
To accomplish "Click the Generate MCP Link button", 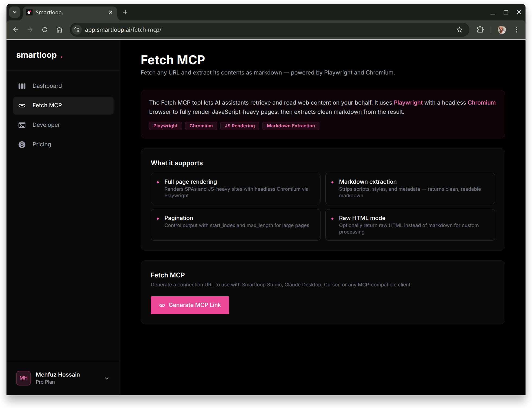I will pos(190,305).
